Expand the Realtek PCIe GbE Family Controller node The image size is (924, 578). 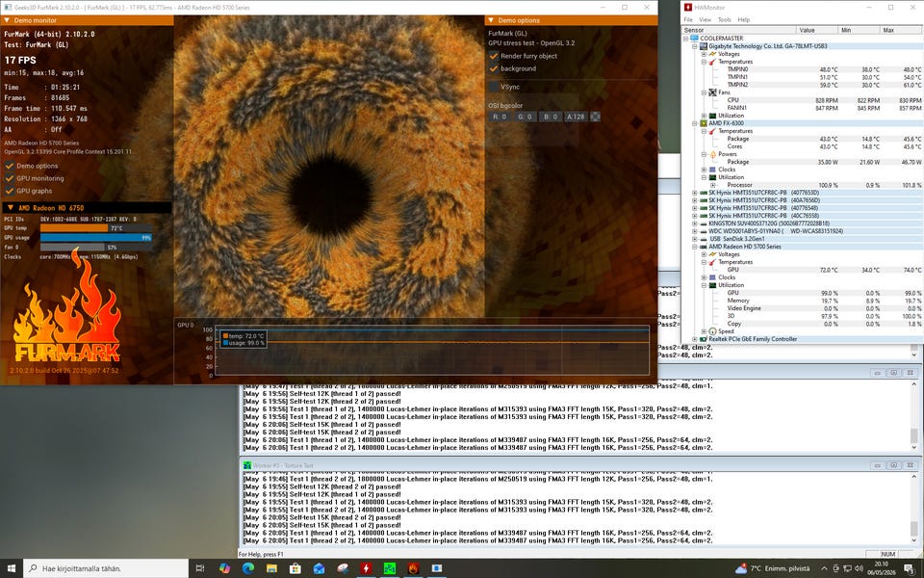(x=695, y=339)
